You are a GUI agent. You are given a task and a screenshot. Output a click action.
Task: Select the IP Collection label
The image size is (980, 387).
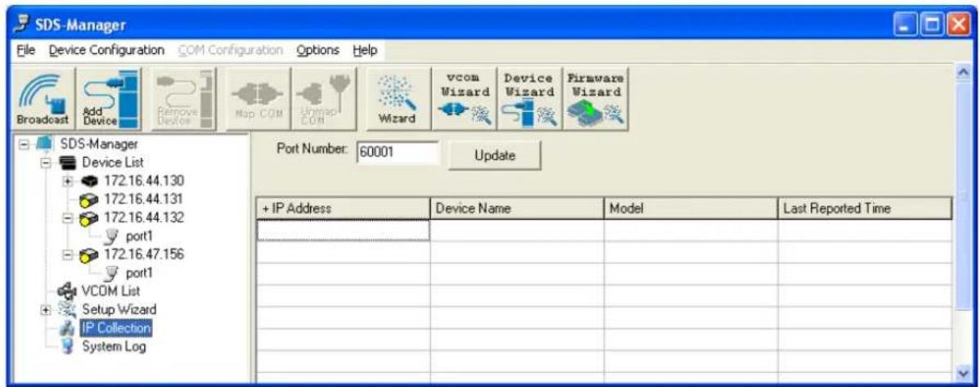[116, 327]
